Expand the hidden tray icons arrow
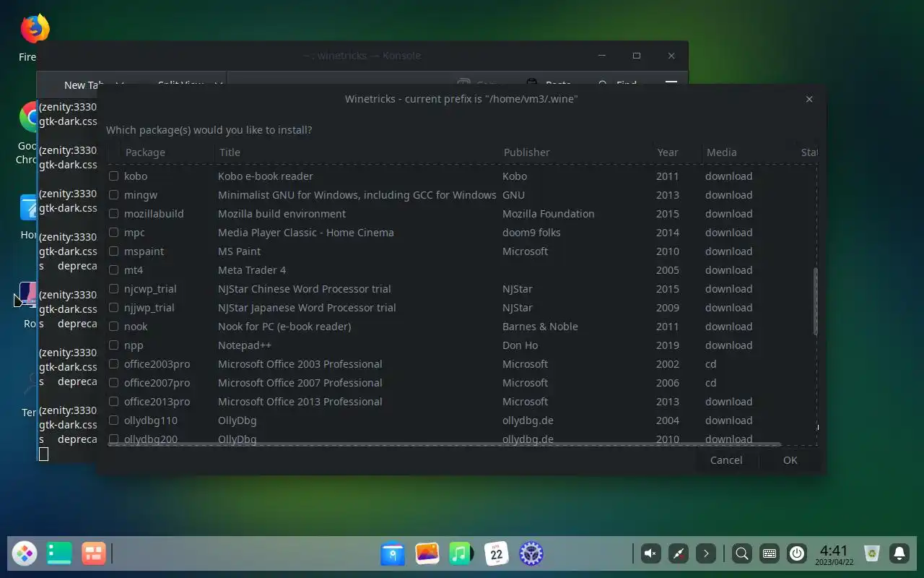The height and width of the screenshot is (578, 924). [706, 554]
